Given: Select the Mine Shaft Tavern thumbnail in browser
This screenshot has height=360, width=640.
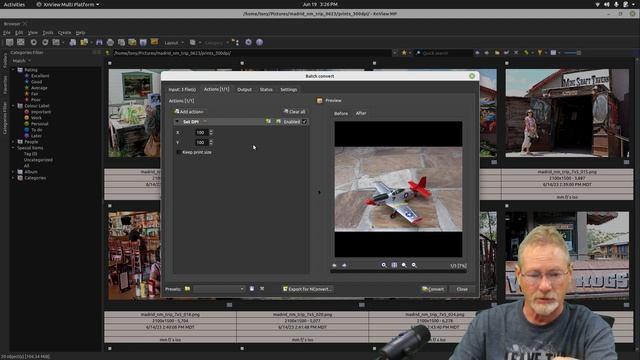Looking at the screenshot, I should [x=567, y=113].
